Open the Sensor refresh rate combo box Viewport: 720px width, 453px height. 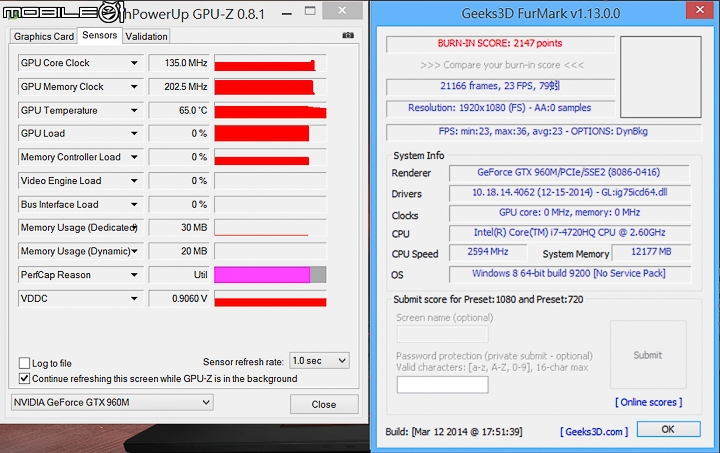coord(319,361)
